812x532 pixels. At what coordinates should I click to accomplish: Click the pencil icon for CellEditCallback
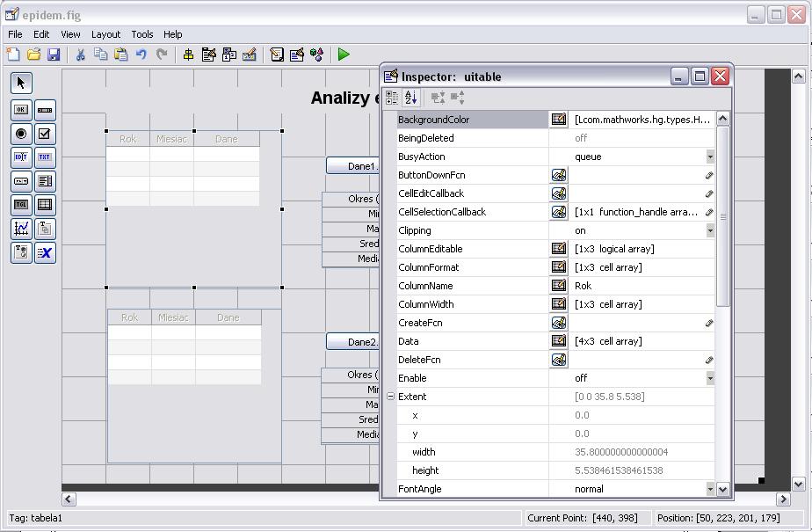709,193
